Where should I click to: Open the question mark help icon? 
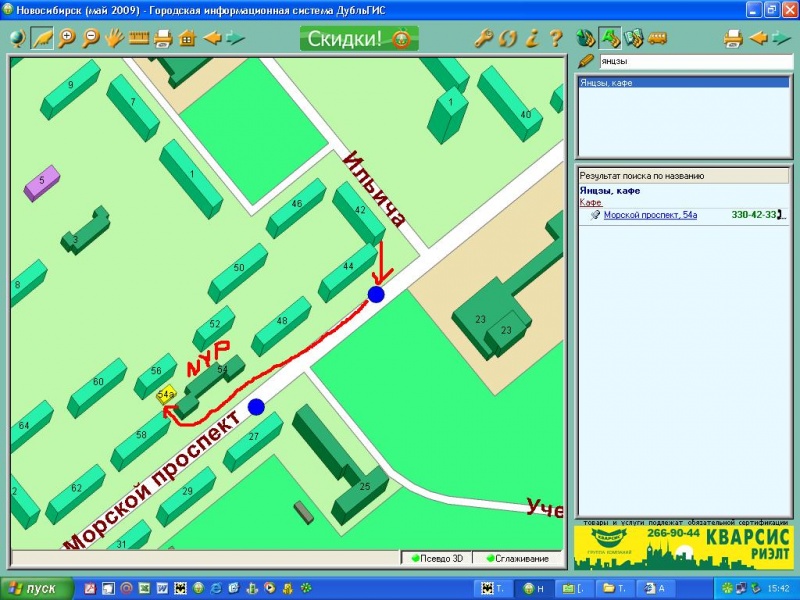click(556, 39)
